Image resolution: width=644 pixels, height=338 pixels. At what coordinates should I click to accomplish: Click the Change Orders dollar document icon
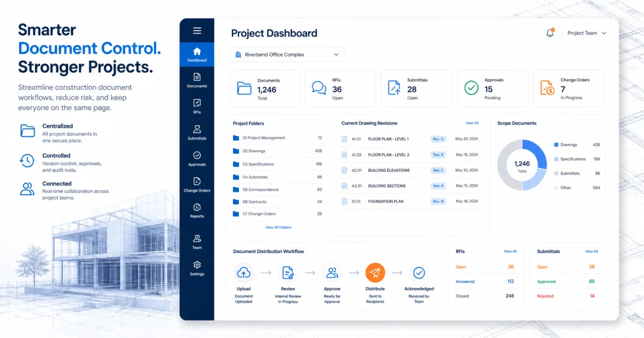[547, 88]
